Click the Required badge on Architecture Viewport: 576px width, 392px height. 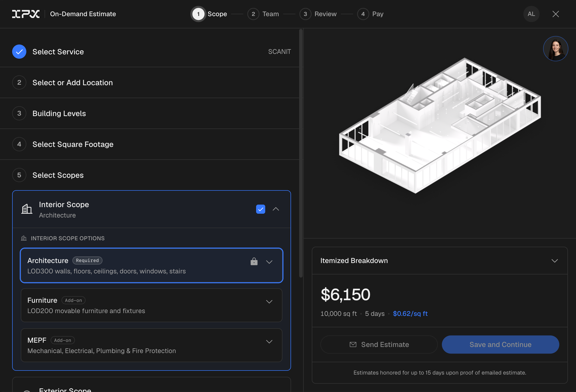[87, 260]
